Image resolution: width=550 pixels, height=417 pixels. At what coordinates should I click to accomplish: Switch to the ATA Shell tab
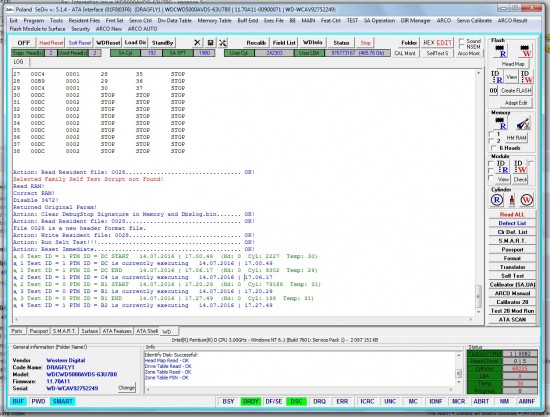pos(147,331)
